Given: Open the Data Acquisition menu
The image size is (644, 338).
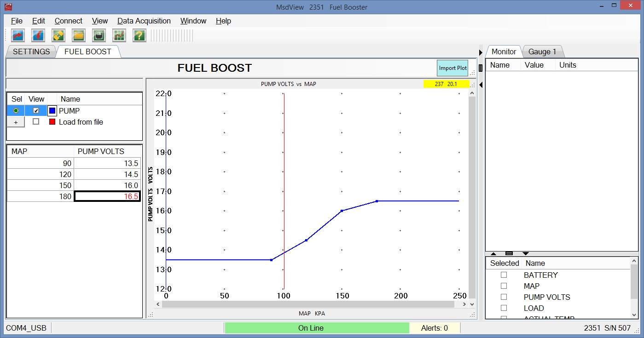Looking at the screenshot, I should (x=144, y=21).
